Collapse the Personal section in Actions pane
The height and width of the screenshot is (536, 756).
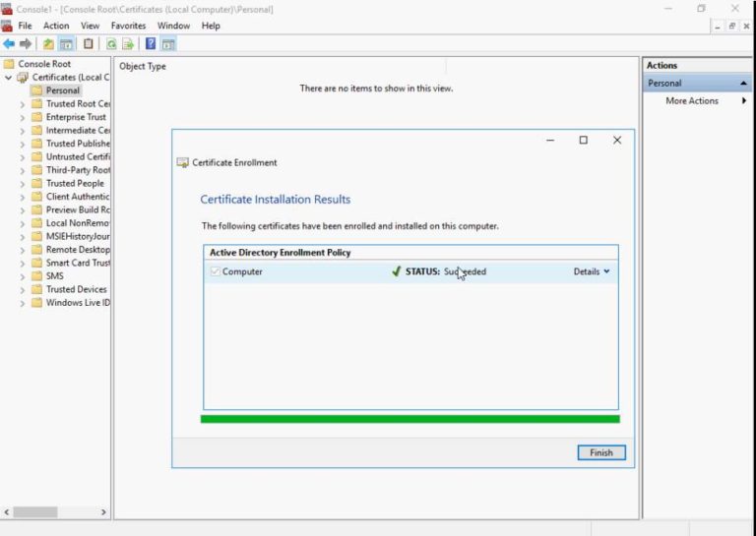click(x=743, y=84)
